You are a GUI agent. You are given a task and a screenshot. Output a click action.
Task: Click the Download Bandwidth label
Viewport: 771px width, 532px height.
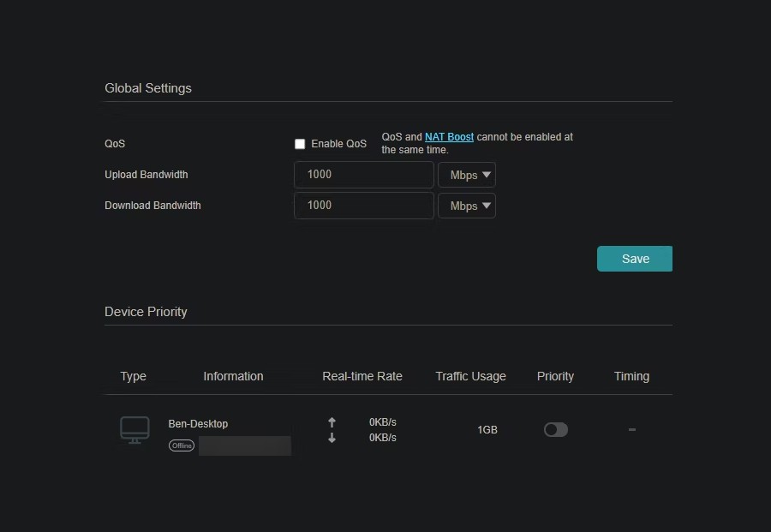coord(152,205)
